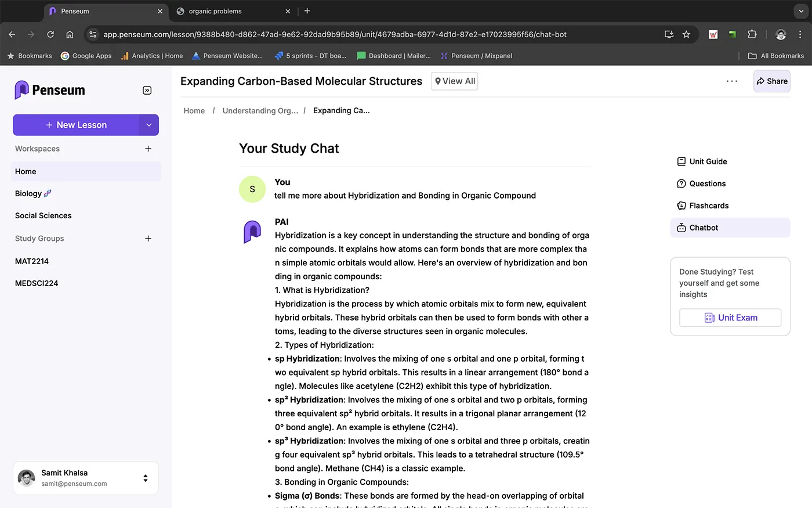Add a new workspace with plus icon
The height and width of the screenshot is (508, 812).
pos(148,149)
